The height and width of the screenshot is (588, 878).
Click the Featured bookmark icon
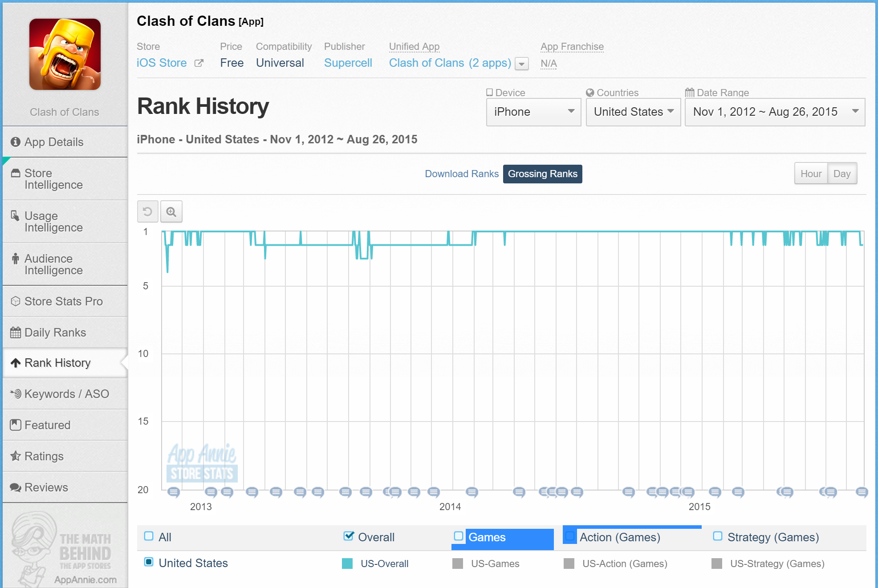point(16,425)
